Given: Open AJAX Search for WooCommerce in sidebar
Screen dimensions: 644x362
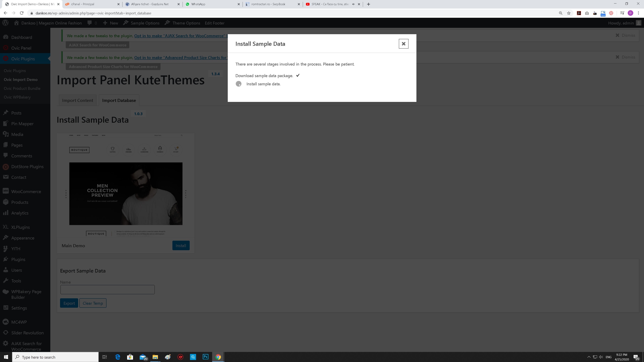Looking at the screenshot, I should [x=25, y=346].
